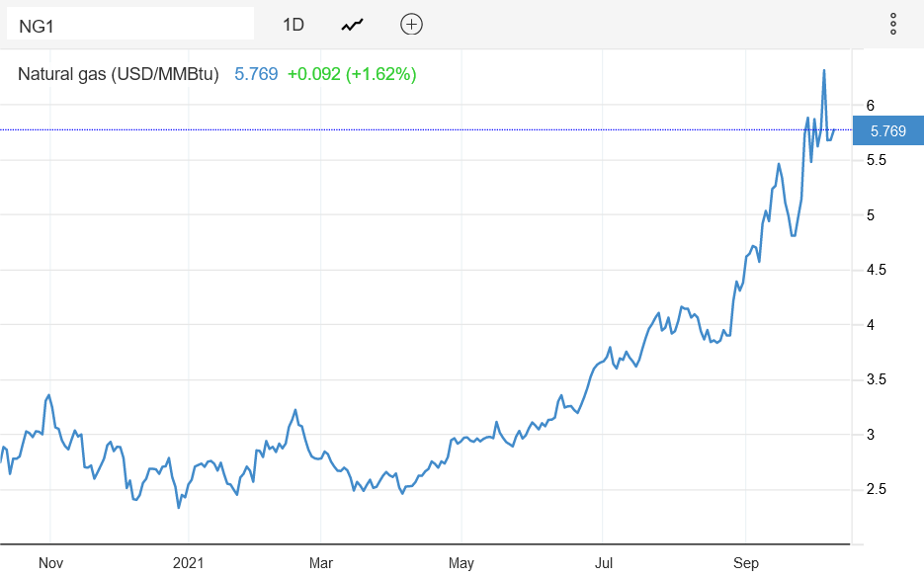Open the 1D interval selector

point(294,25)
